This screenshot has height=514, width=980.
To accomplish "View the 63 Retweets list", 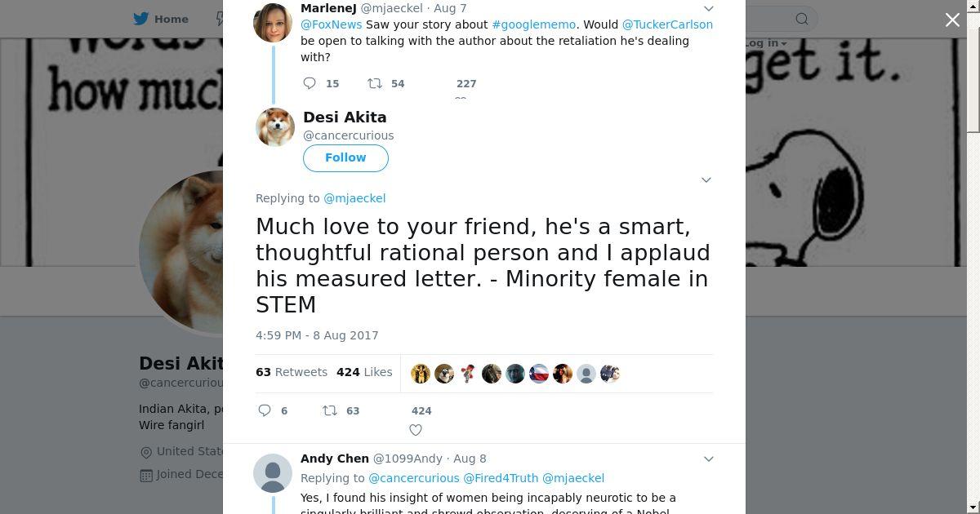I will [x=292, y=372].
